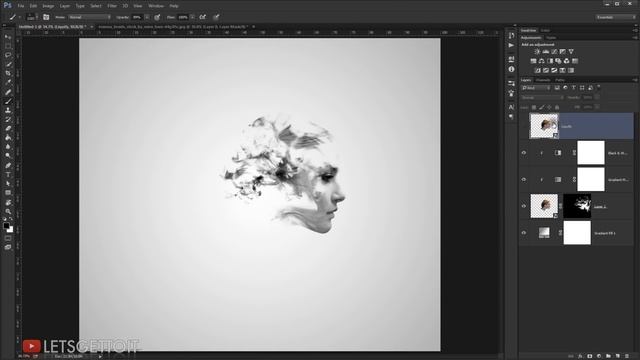Open the brush Mode dropdown
Screen dimensions: 640x360
coord(89,17)
